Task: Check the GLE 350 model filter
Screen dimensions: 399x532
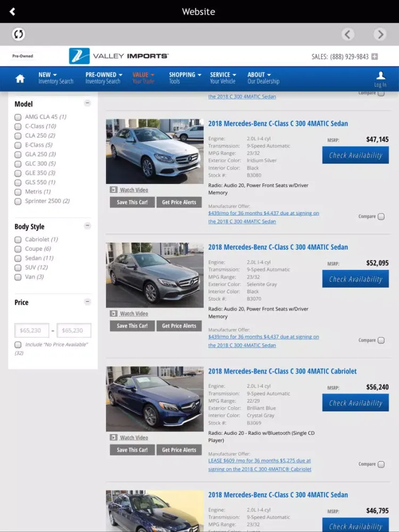Action: (18, 173)
